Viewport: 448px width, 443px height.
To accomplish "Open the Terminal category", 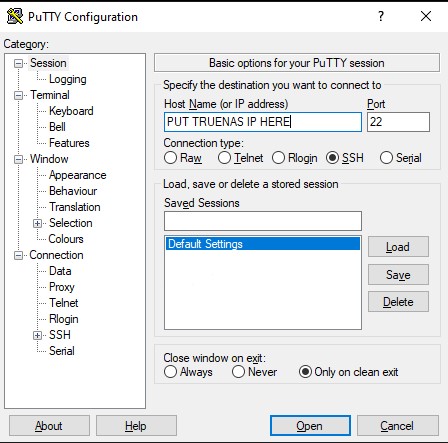I will 50,95.
